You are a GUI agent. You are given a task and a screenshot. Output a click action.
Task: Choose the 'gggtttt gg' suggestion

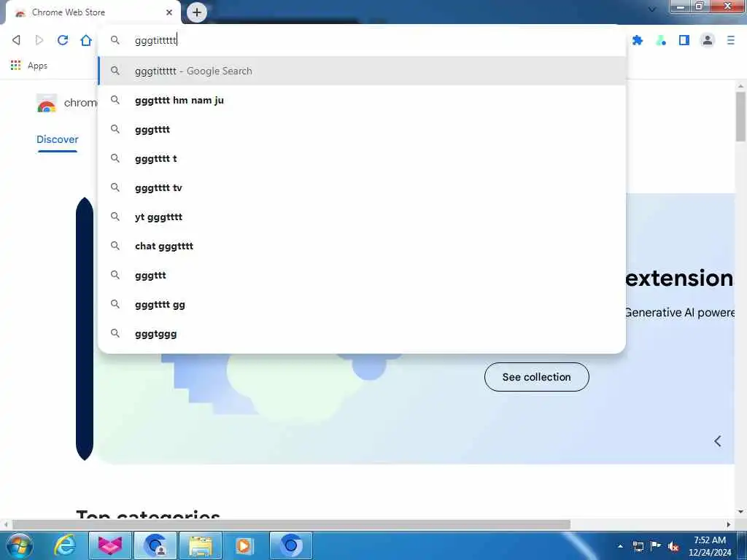[x=362, y=304]
